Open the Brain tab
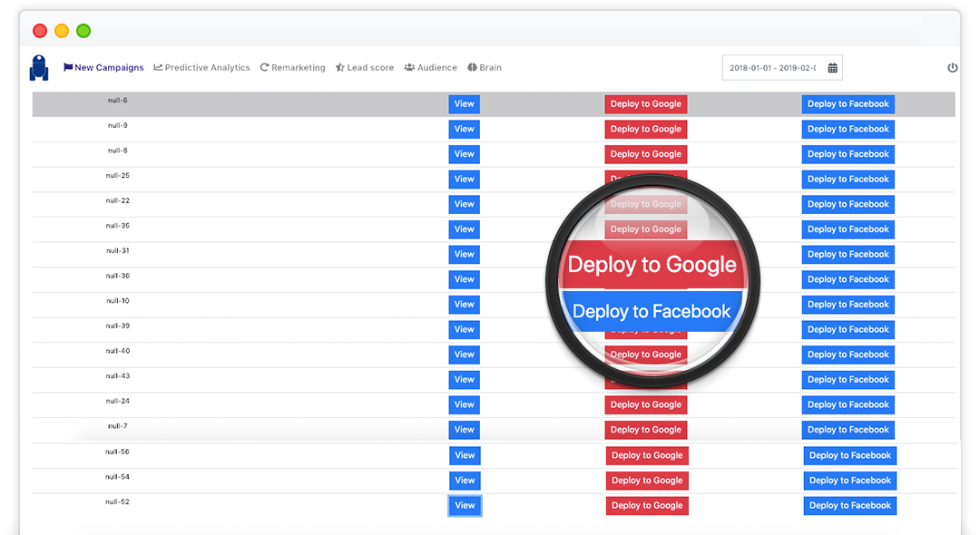Screen dimensions: 980x535 point(485,67)
